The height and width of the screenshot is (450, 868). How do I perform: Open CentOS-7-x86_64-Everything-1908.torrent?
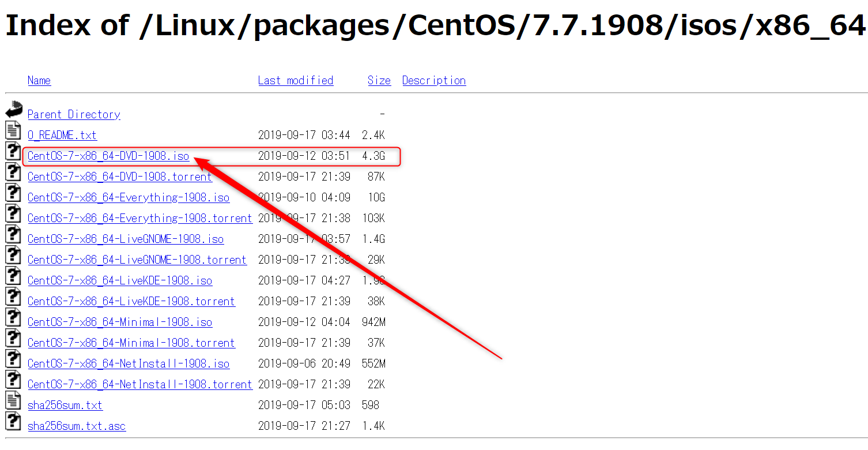pos(140,218)
